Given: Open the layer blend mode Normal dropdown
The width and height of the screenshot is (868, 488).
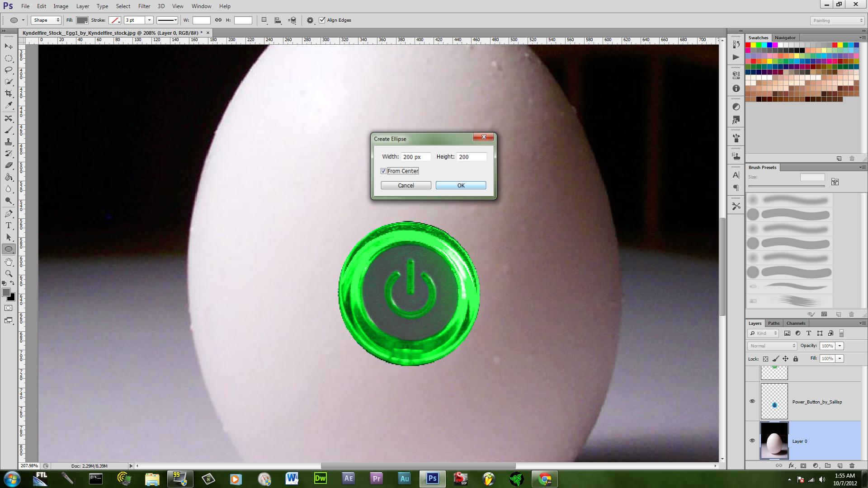Looking at the screenshot, I should 772,346.
